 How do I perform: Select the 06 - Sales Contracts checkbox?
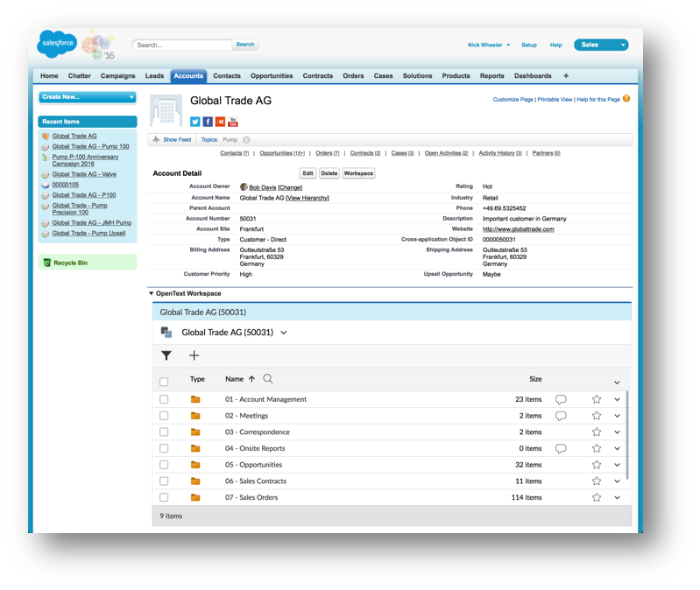pos(164,481)
